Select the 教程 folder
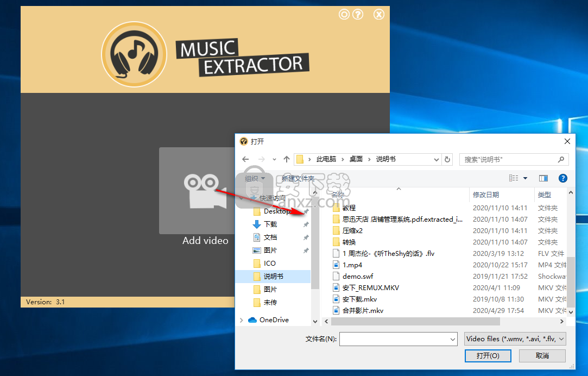Screen dimensions: 588x376 [x=349, y=208]
